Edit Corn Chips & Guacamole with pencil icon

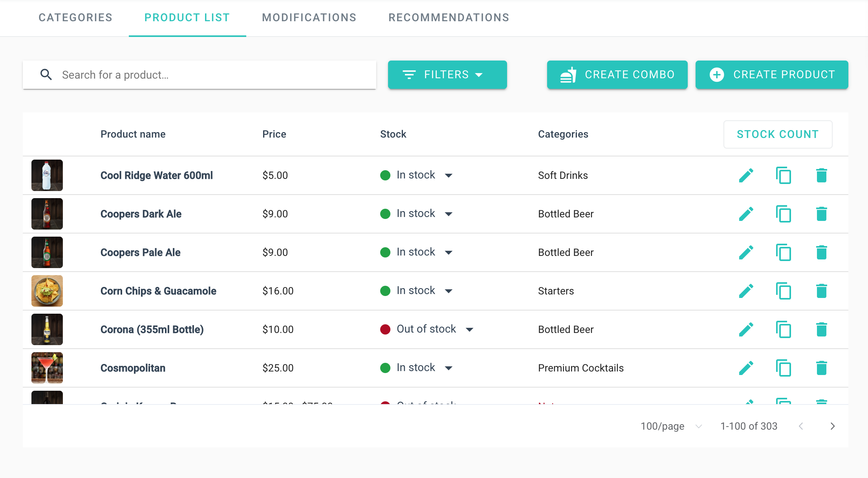tap(746, 291)
